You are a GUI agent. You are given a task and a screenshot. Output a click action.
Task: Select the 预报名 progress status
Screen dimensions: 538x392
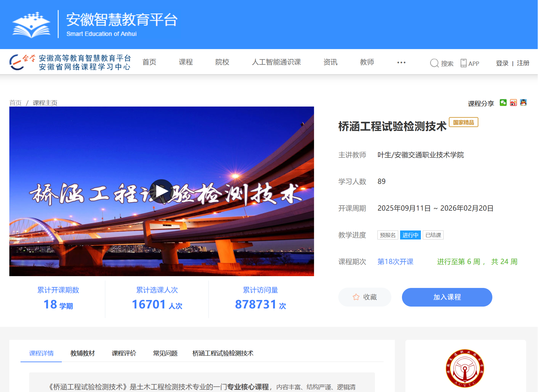(x=387, y=235)
